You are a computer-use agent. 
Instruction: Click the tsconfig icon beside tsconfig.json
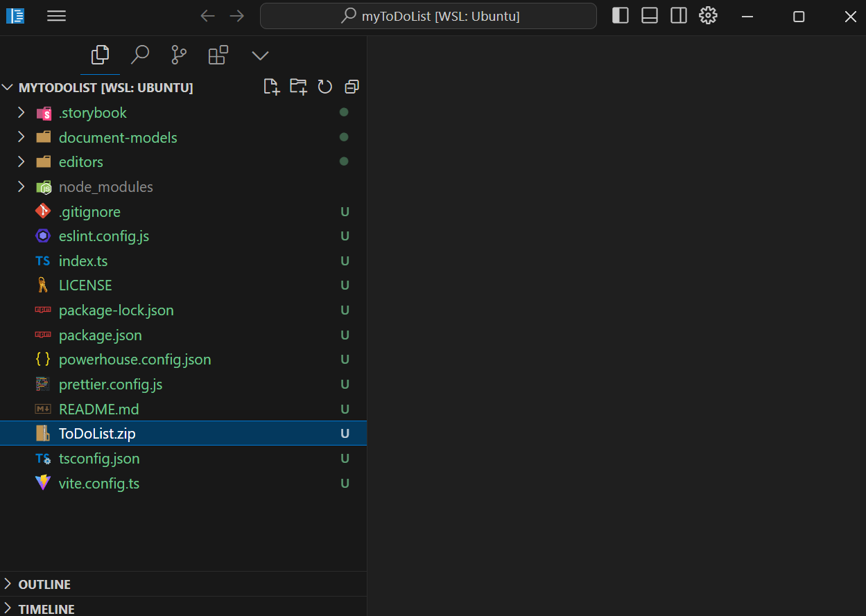(43, 459)
